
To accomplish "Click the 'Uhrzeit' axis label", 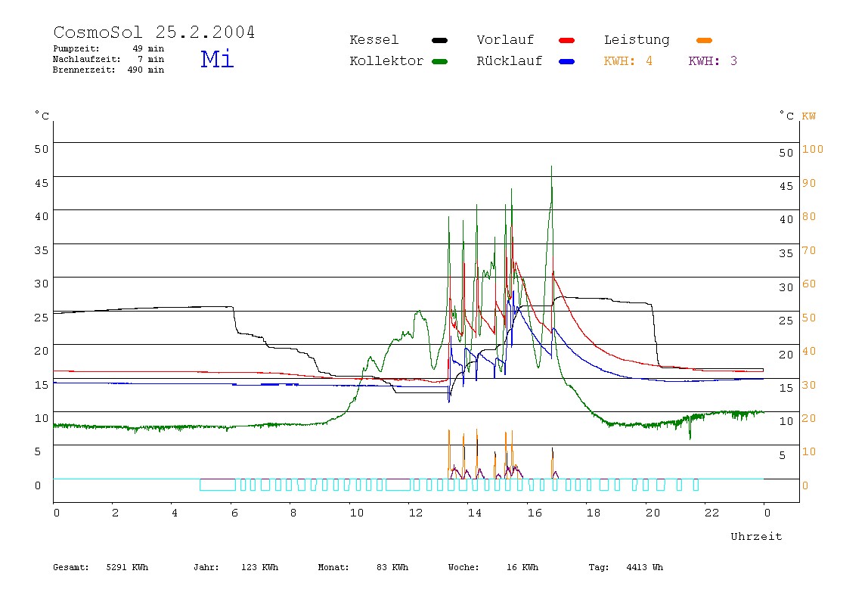I will tap(756, 536).
